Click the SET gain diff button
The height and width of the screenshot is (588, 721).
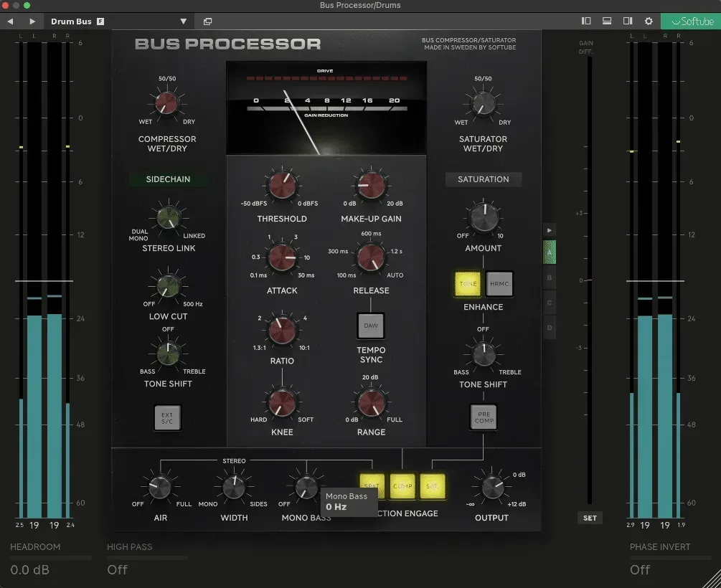(x=590, y=518)
